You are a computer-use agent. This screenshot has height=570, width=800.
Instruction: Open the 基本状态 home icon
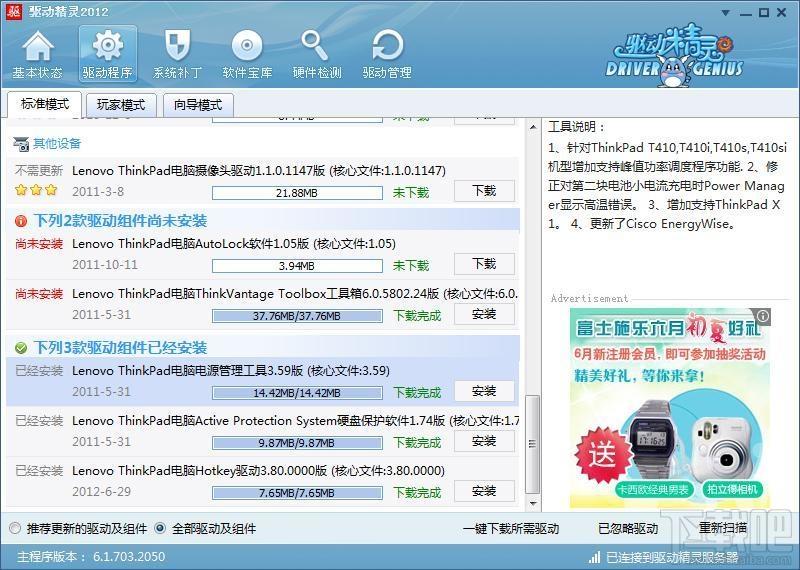[x=37, y=54]
